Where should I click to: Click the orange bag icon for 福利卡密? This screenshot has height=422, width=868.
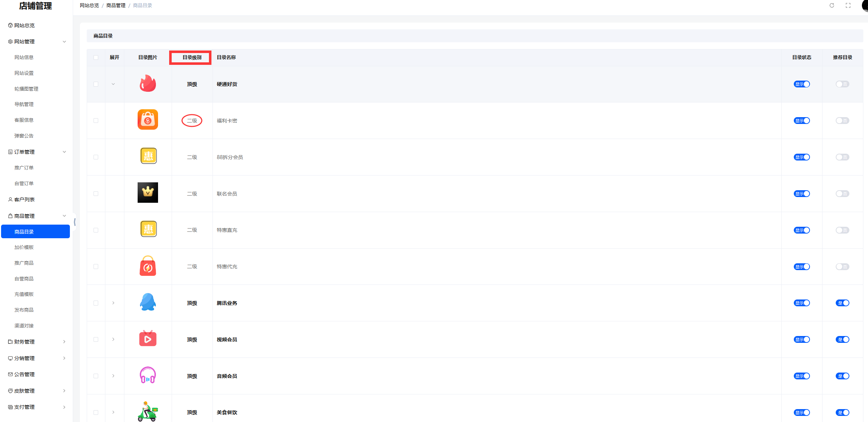148,120
